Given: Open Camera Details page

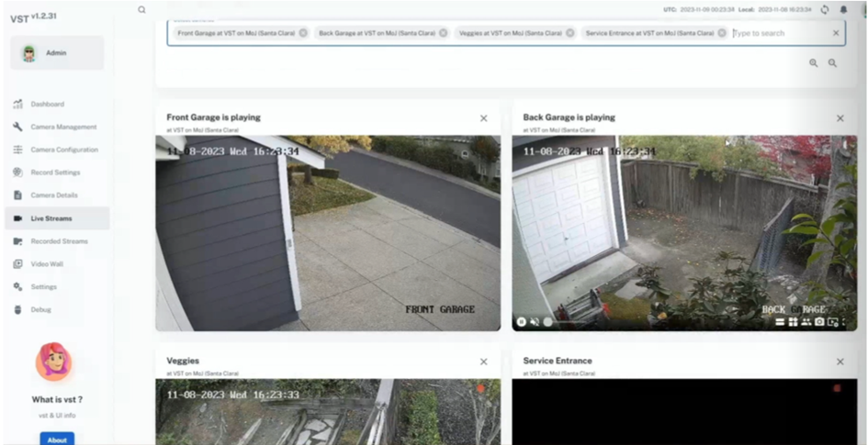Looking at the screenshot, I should click(57, 195).
